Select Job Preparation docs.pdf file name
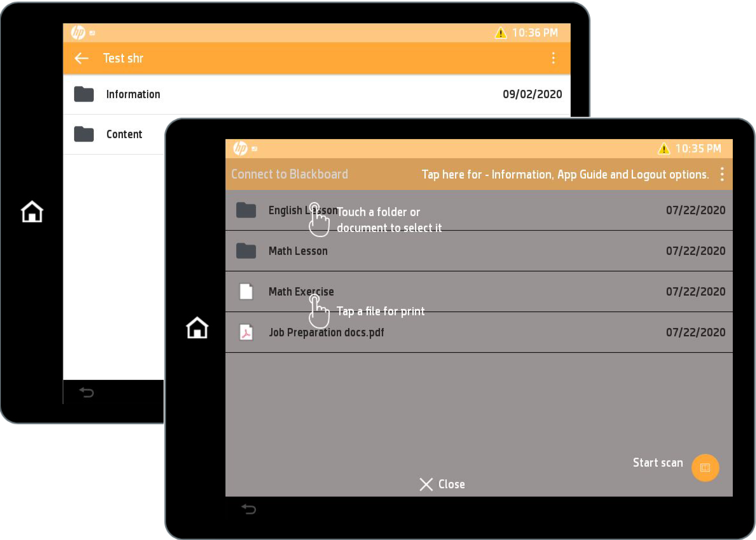The width and height of the screenshot is (756, 540). (326, 332)
